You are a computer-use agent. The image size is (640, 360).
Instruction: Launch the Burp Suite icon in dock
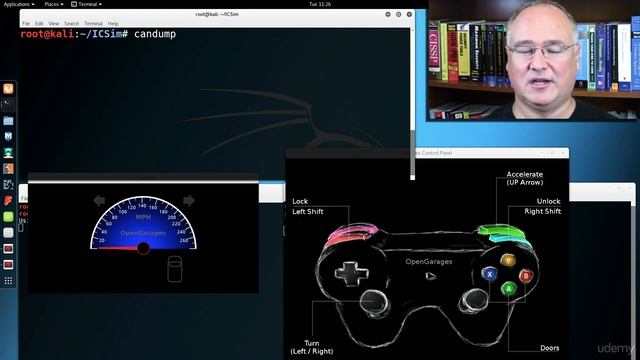(x=8, y=169)
